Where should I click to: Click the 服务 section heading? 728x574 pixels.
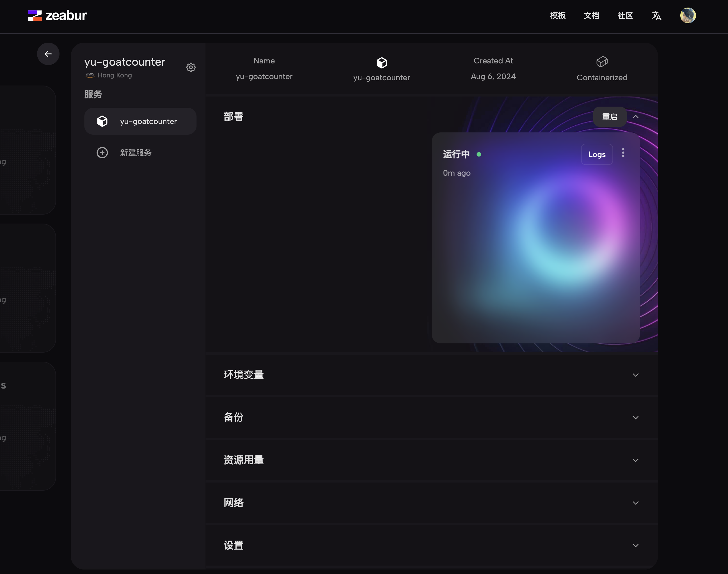point(93,95)
